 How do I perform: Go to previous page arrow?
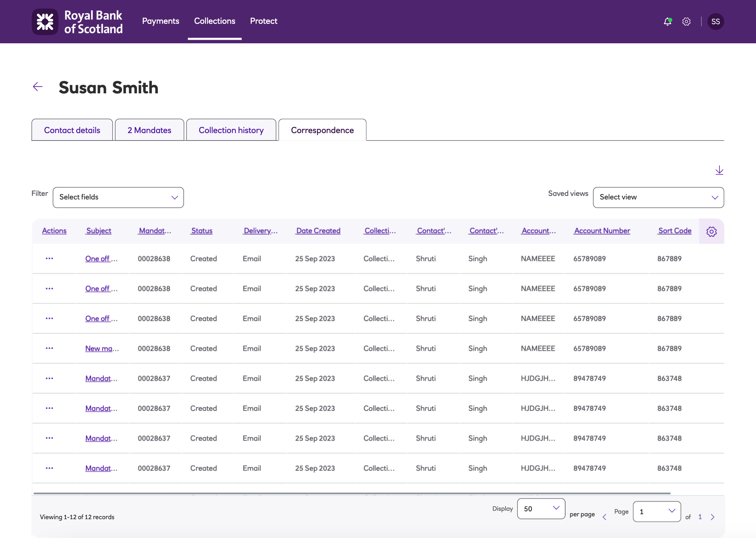click(x=604, y=517)
